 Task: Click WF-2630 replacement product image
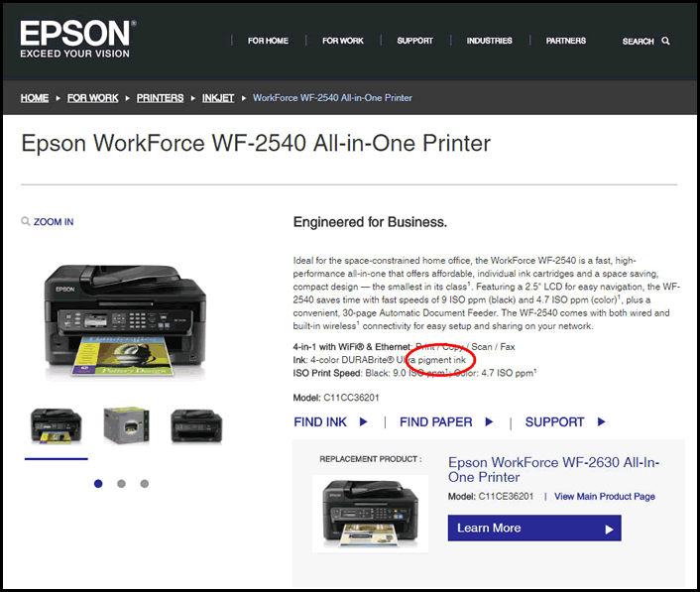[370, 514]
